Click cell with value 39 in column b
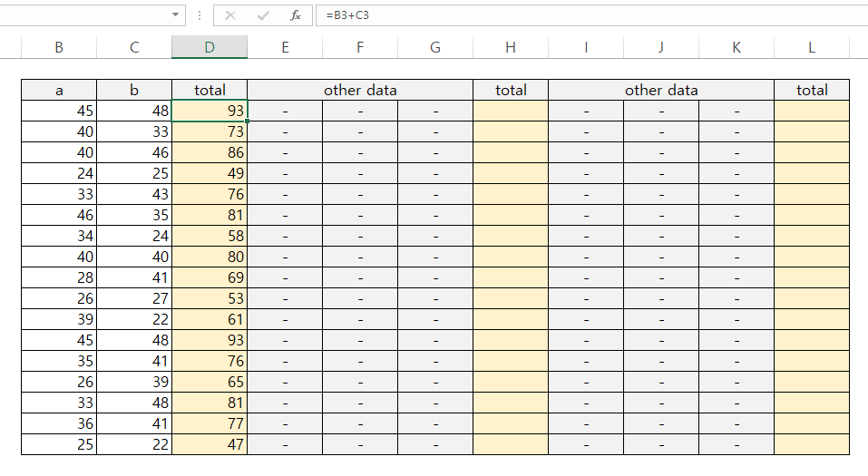The width and height of the screenshot is (868, 476). (134, 382)
